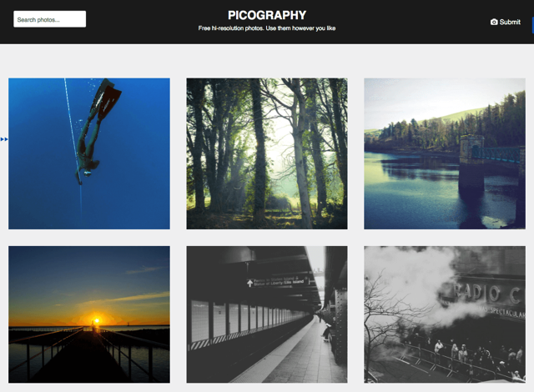Click the diver's fins in first photo
The height and width of the screenshot is (392, 534).
pyautogui.click(x=106, y=98)
